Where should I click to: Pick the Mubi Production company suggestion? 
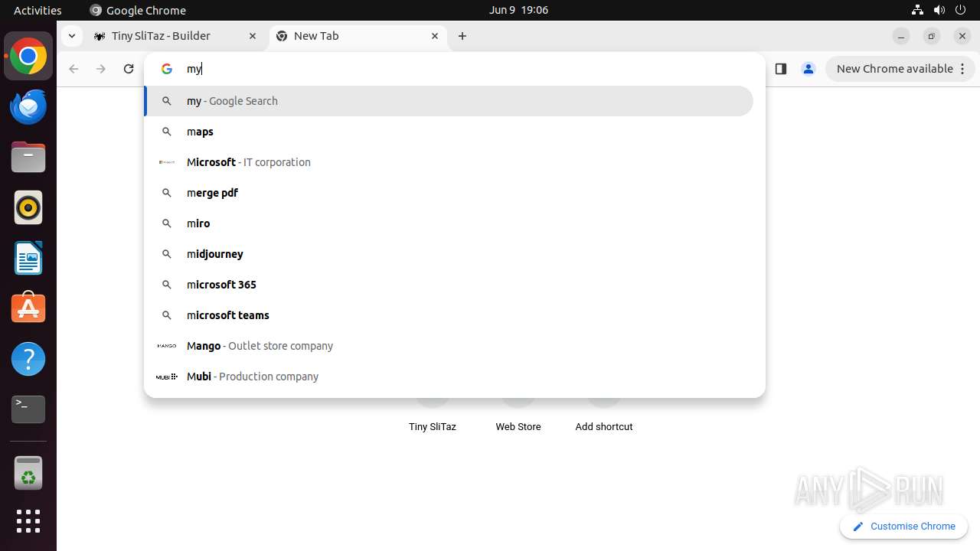click(449, 377)
